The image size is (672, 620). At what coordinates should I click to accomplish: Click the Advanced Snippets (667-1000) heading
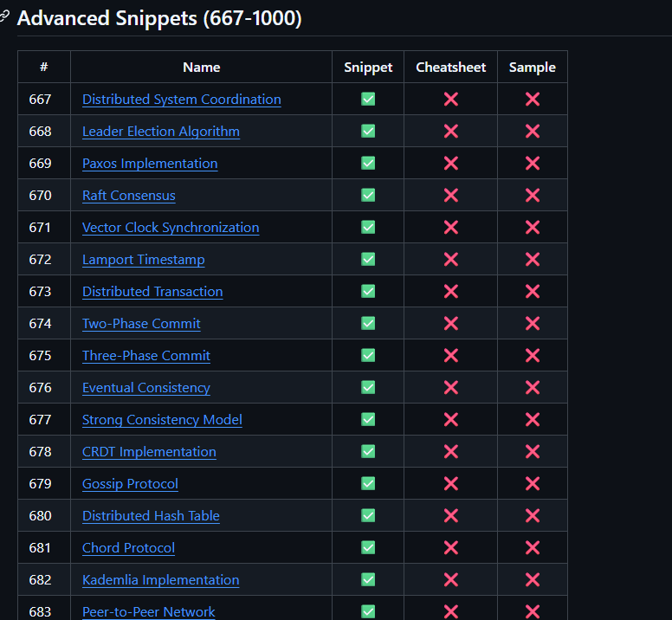point(159,18)
